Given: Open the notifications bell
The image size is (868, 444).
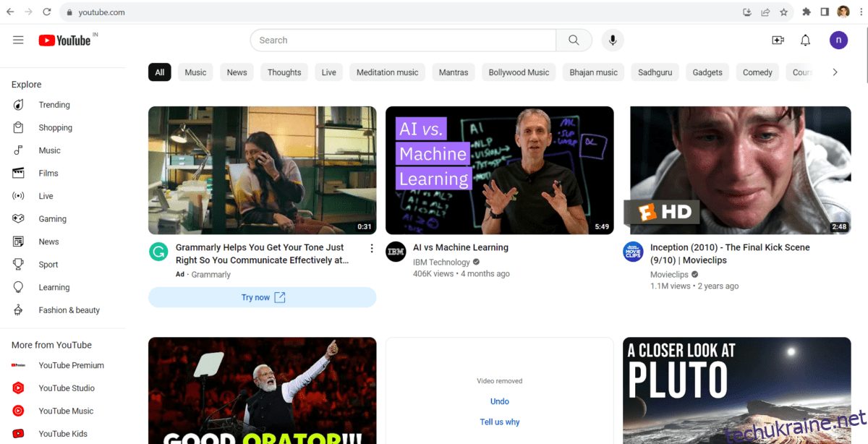Looking at the screenshot, I should (x=806, y=40).
